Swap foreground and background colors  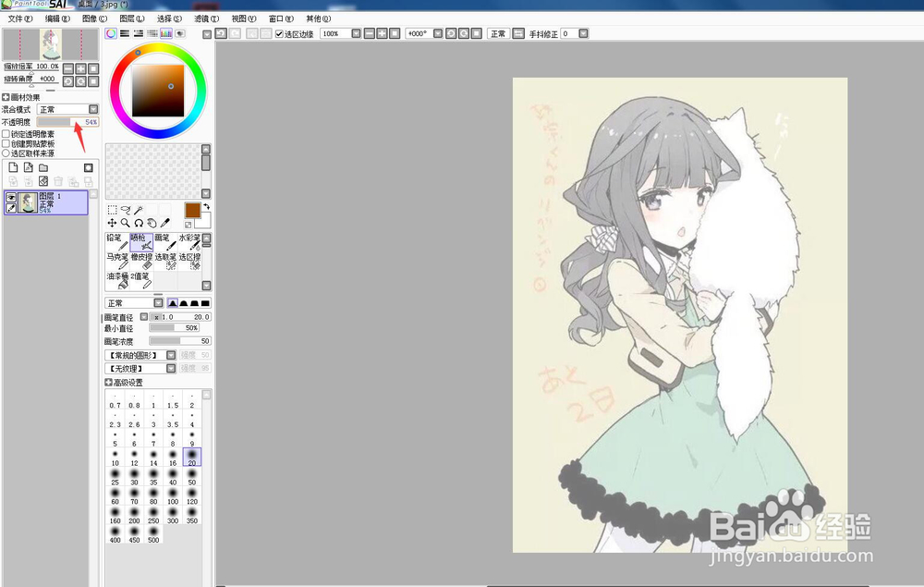207,206
